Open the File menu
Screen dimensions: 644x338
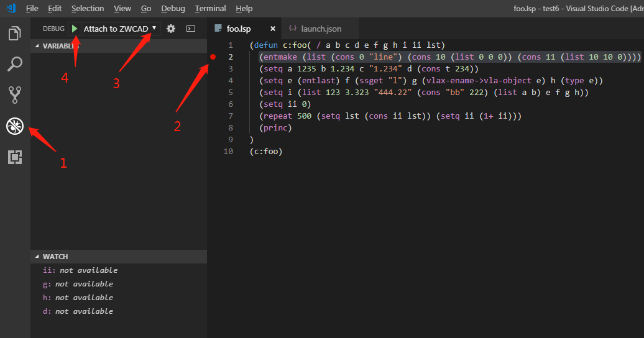32,8
